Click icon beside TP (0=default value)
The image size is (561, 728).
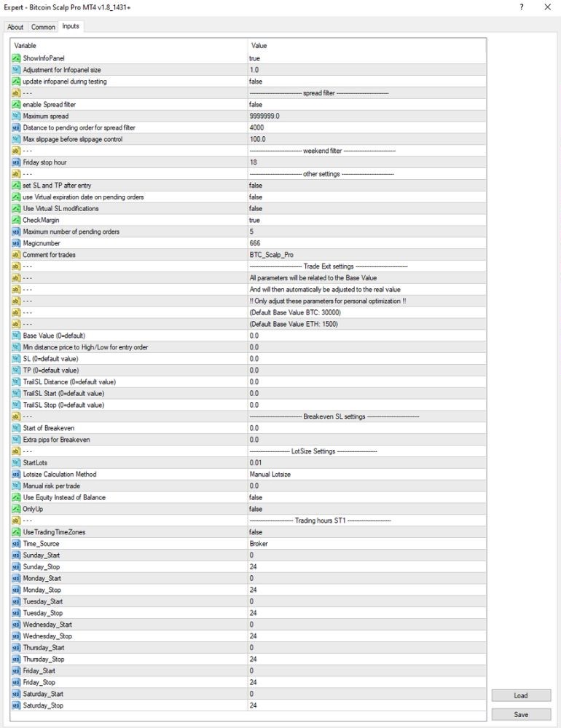16,371
